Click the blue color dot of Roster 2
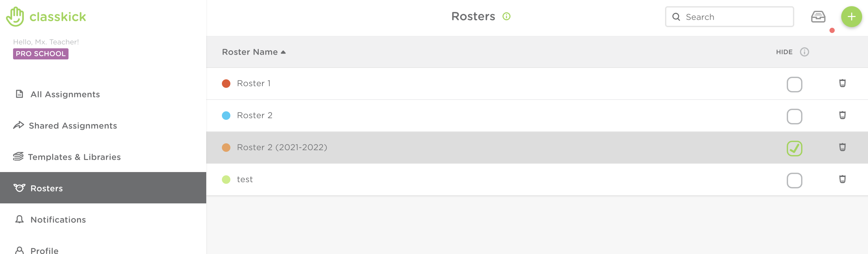 226,115
